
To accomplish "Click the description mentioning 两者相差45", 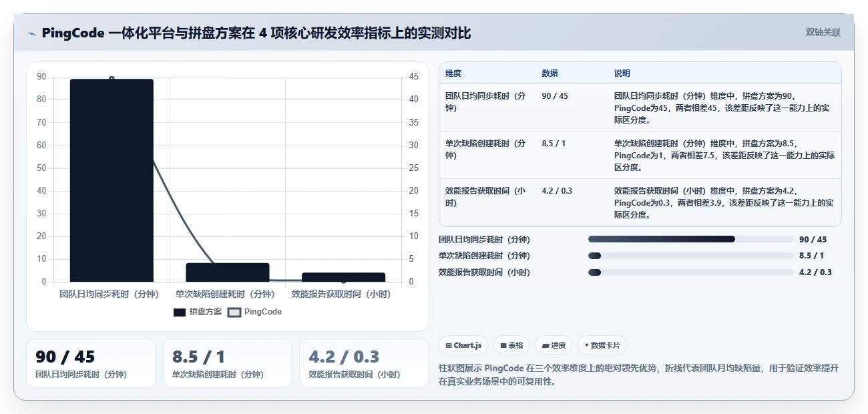I will pyautogui.click(x=723, y=108).
